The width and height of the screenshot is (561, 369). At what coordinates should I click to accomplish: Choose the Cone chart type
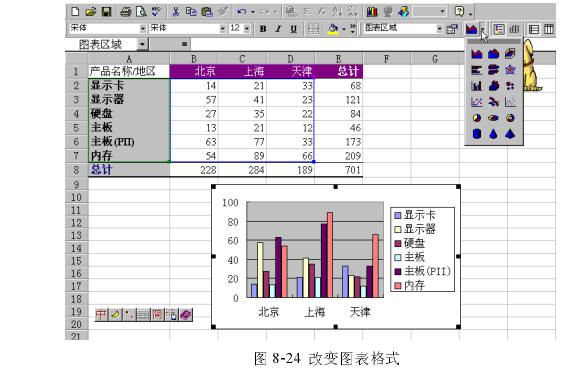[493, 134]
